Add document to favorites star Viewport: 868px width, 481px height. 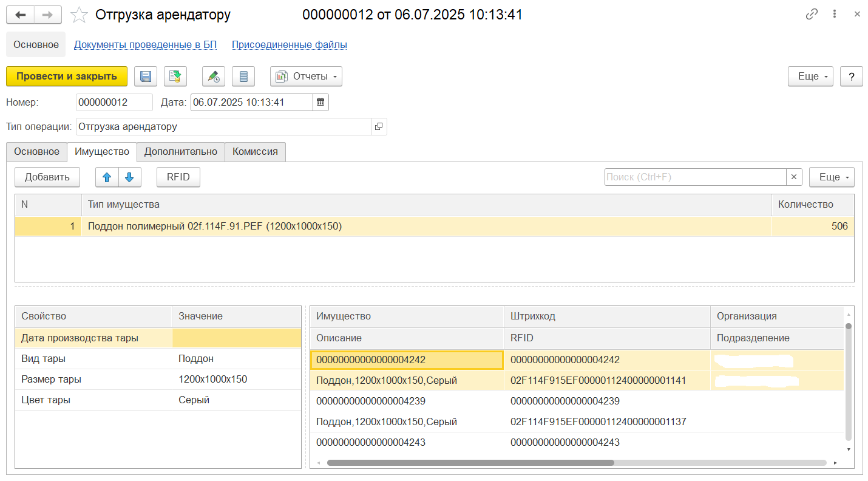[80, 15]
